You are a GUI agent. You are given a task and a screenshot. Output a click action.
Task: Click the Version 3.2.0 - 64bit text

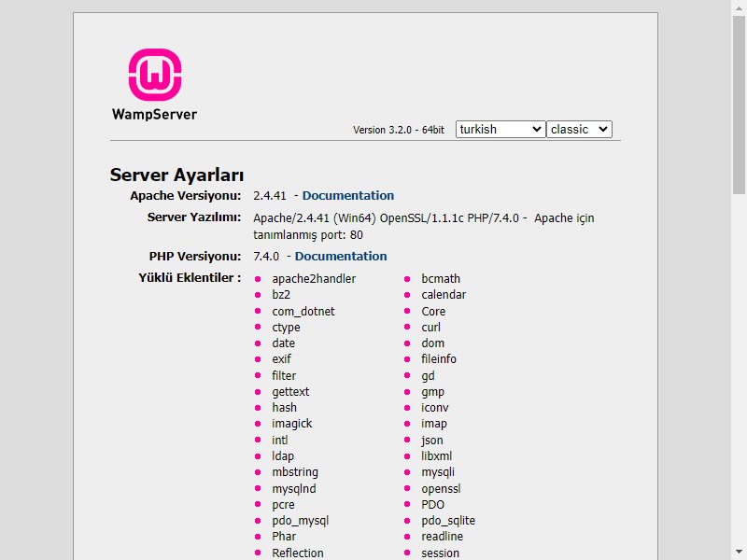click(x=399, y=130)
